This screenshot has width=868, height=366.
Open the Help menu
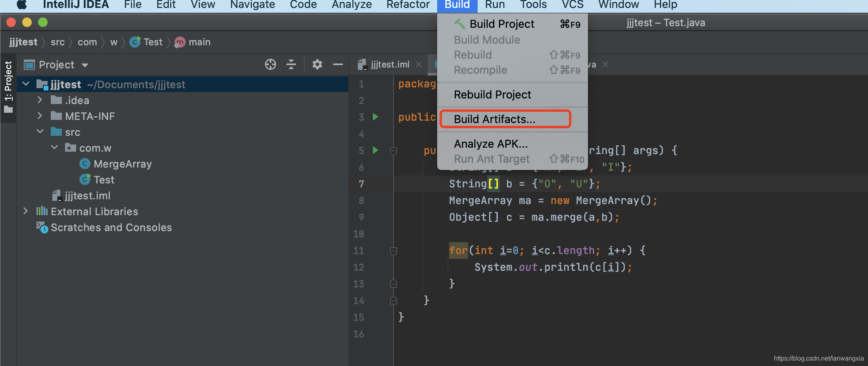[x=665, y=5]
